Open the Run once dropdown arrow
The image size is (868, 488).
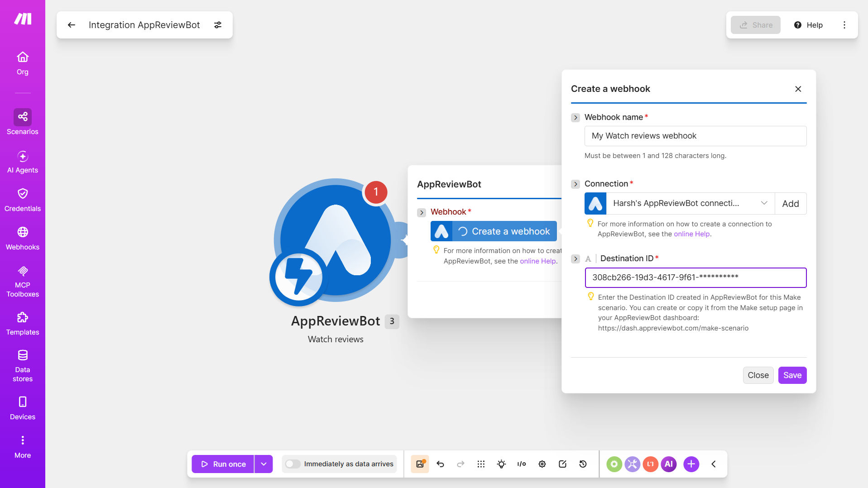[x=264, y=464]
